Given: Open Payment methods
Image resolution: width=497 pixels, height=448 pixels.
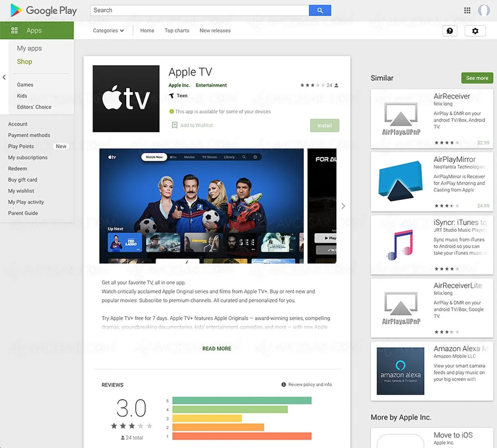Looking at the screenshot, I should [x=29, y=135].
